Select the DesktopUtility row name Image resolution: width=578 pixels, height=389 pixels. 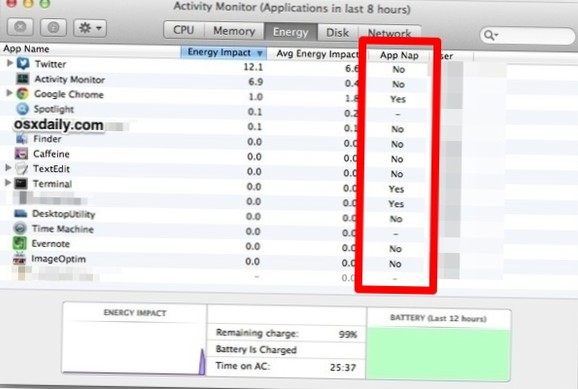[64, 214]
